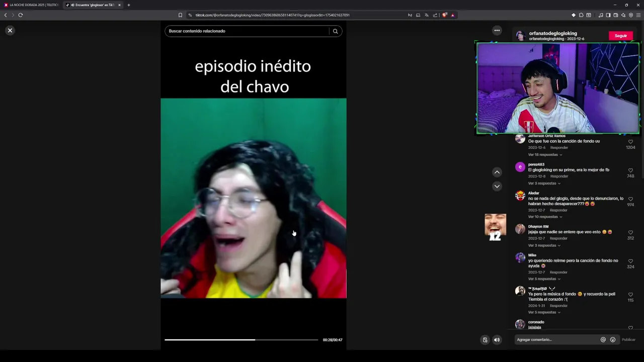Image resolution: width=644 pixels, height=362 pixels.
Task: Open browser extensions puzzle icon
Action: [x=581, y=15]
